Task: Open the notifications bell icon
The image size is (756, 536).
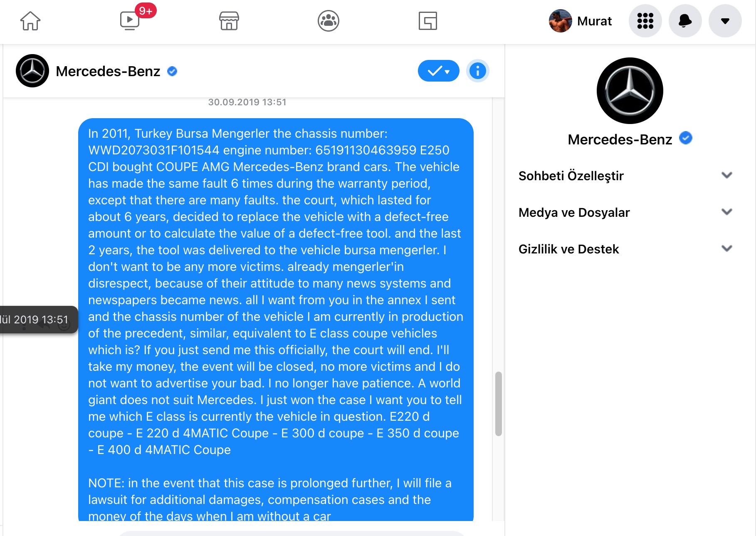Action: point(685,21)
